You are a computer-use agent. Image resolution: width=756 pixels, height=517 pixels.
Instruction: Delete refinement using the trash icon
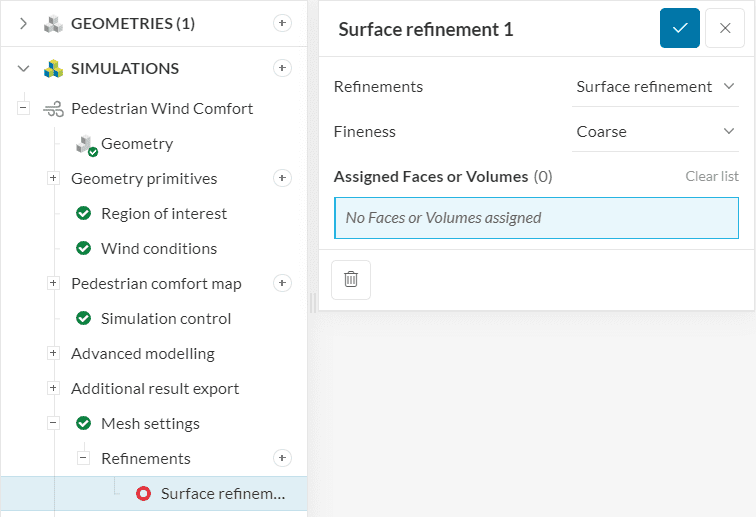(x=351, y=280)
